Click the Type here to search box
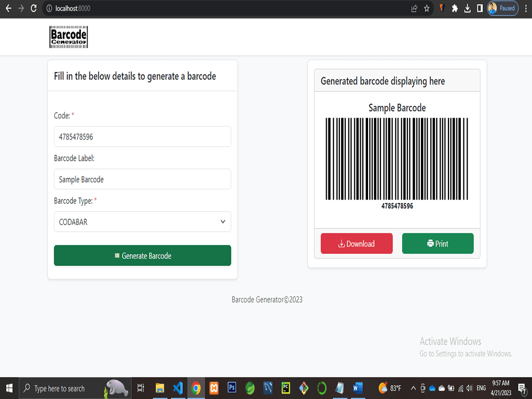The image size is (532, 399). tap(75, 388)
